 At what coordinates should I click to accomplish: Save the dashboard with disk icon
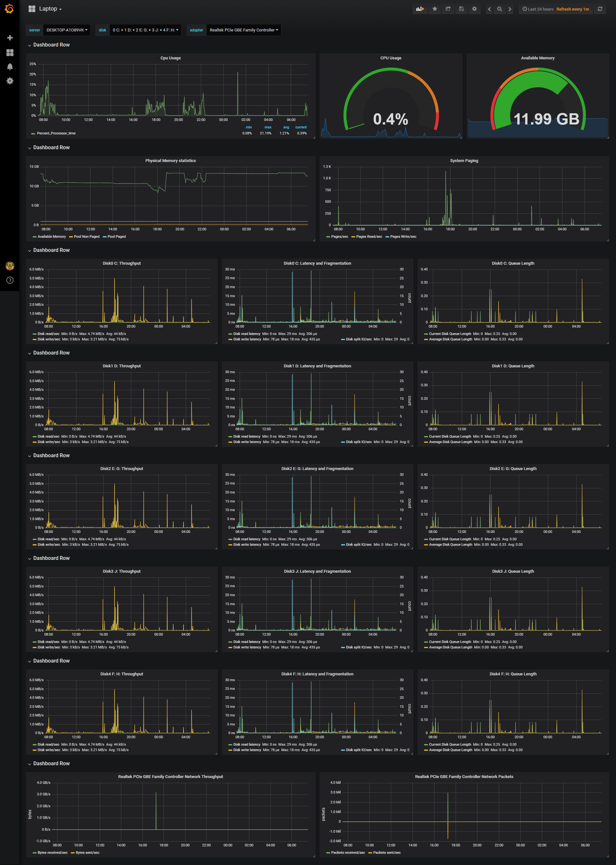461,9
